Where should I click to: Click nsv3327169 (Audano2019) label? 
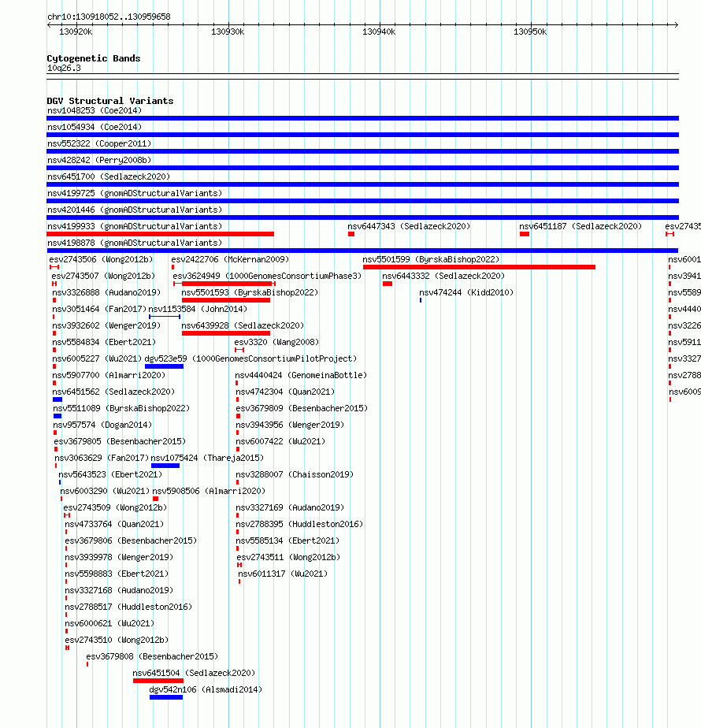point(290,508)
